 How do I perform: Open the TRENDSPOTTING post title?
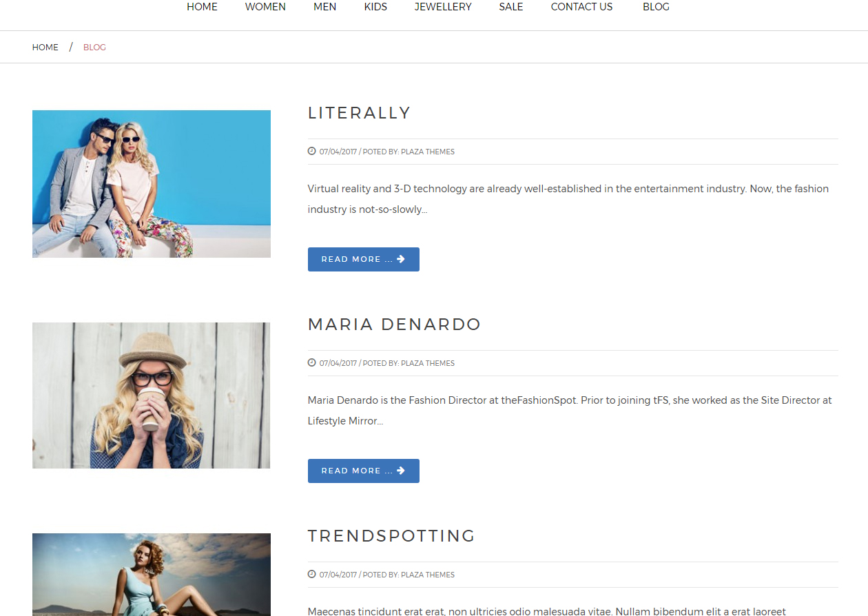391,536
